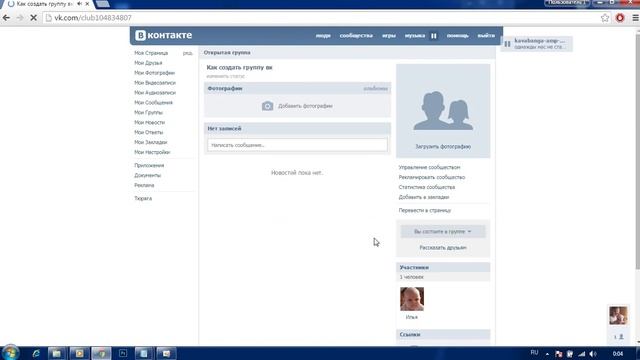Click the browser forward arrow
This screenshot has width=640, height=360.
pyautogui.click(x=20, y=18)
